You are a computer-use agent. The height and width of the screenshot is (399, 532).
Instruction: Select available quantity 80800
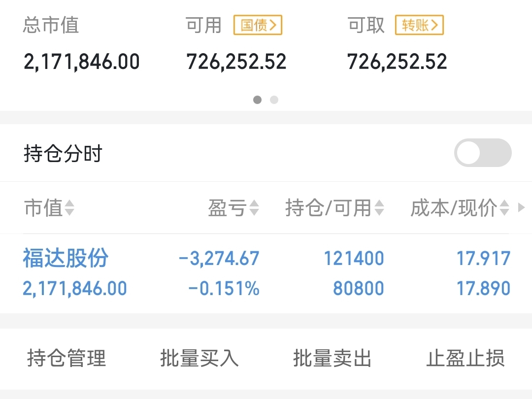click(x=358, y=288)
